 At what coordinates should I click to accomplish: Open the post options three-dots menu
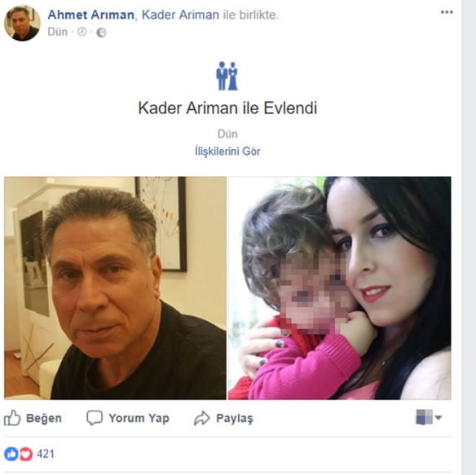pos(447,12)
